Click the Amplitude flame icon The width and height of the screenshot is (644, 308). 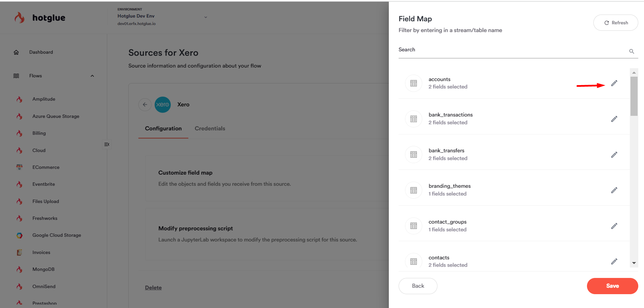coord(20,99)
